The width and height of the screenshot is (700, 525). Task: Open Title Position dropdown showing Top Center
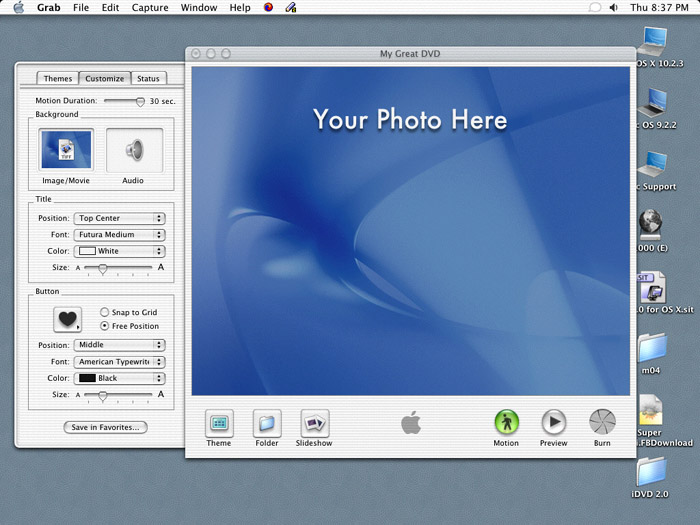[x=119, y=218]
